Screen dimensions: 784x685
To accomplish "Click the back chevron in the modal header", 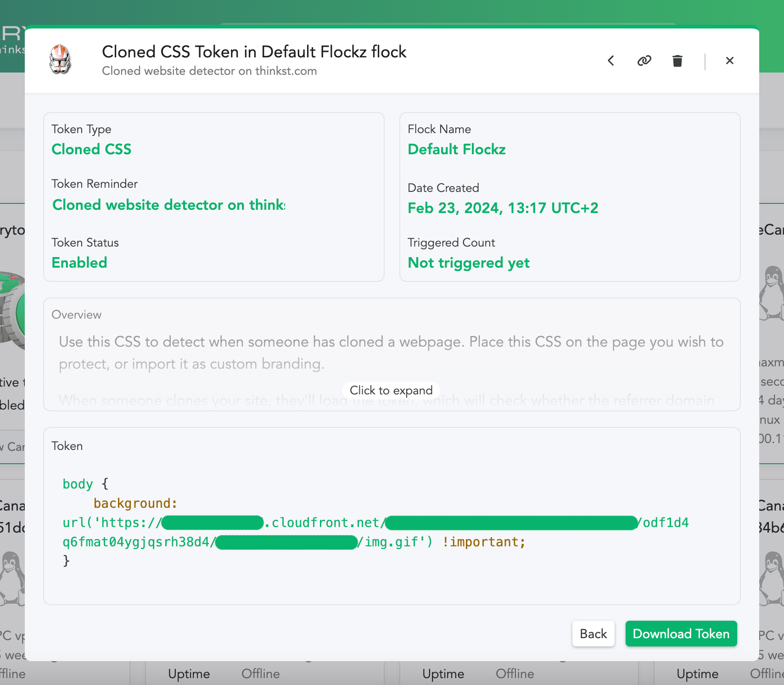I will tap(611, 61).
